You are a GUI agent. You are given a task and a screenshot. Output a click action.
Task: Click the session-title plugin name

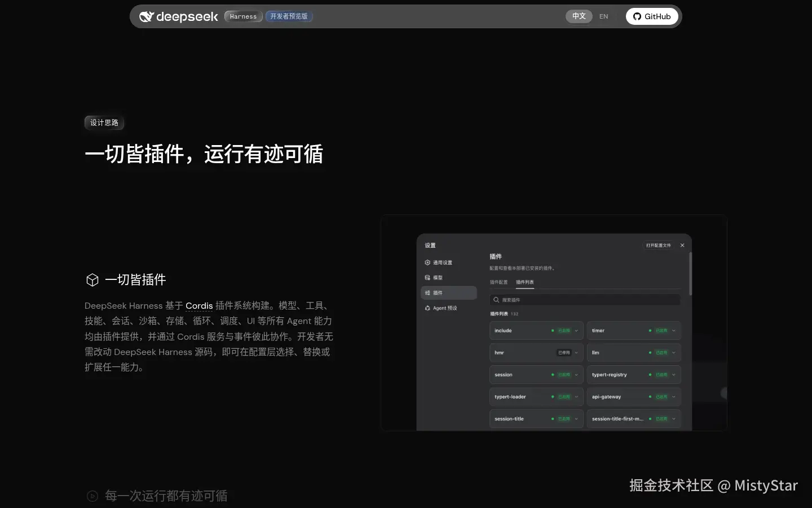coord(509,419)
